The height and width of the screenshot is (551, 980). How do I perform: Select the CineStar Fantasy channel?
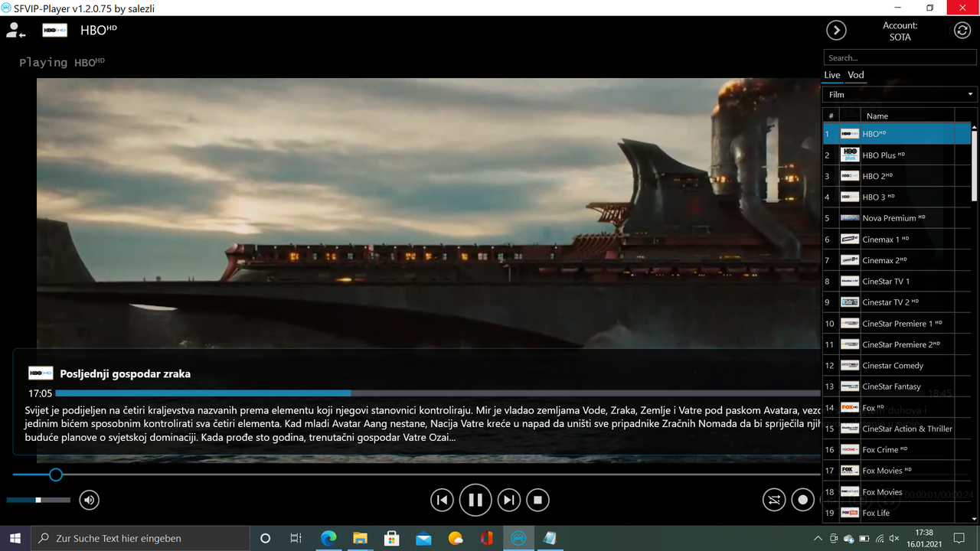pyautogui.click(x=897, y=386)
